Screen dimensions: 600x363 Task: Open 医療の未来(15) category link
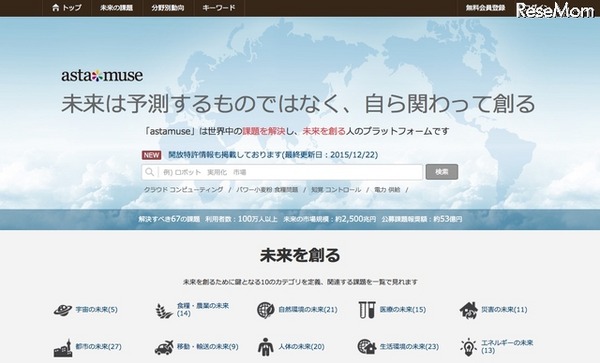(403, 309)
